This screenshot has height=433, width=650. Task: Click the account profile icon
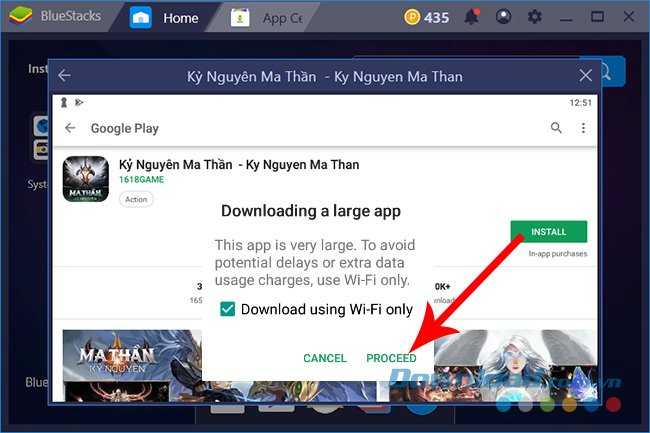pos(504,17)
